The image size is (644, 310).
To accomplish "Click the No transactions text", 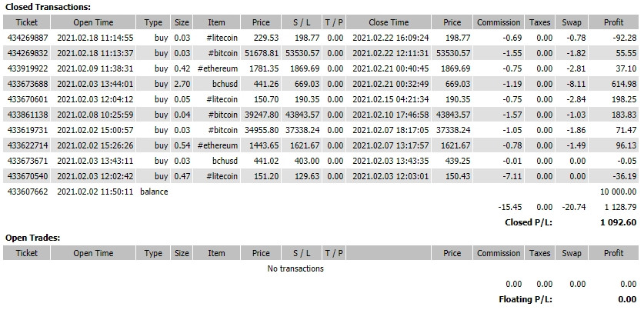I will (295, 268).
